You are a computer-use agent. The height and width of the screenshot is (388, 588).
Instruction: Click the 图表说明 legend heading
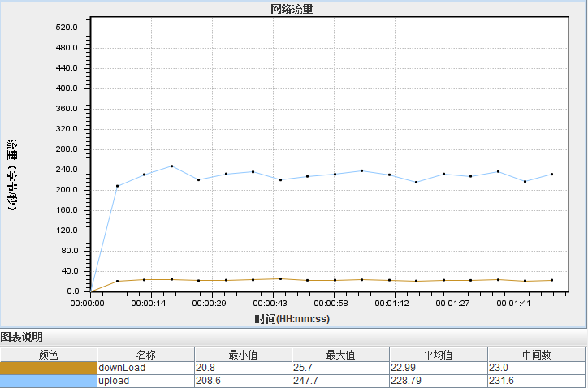click(x=22, y=337)
